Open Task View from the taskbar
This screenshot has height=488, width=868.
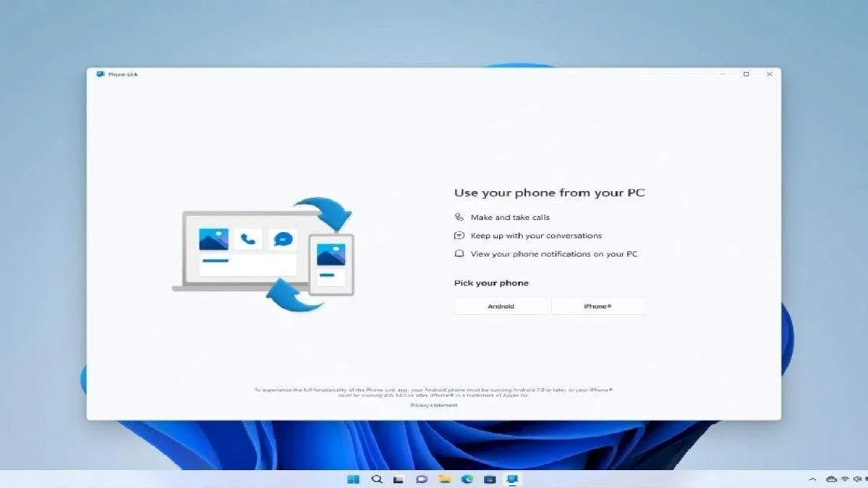[x=399, y=479]
